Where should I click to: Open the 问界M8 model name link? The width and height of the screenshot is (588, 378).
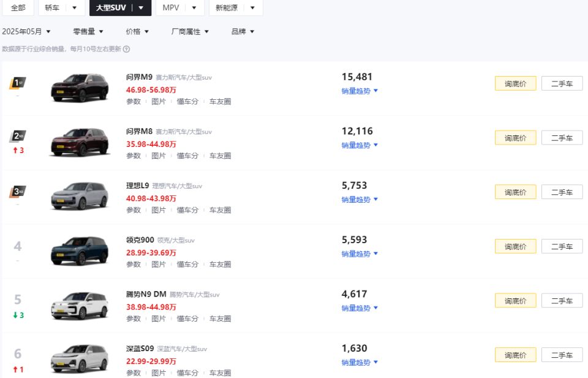[139, 132]
